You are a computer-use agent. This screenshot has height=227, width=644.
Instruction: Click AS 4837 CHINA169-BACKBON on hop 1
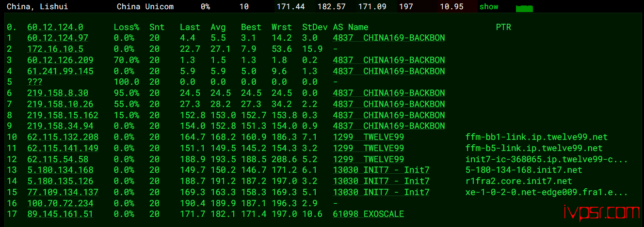pos(388,38)
